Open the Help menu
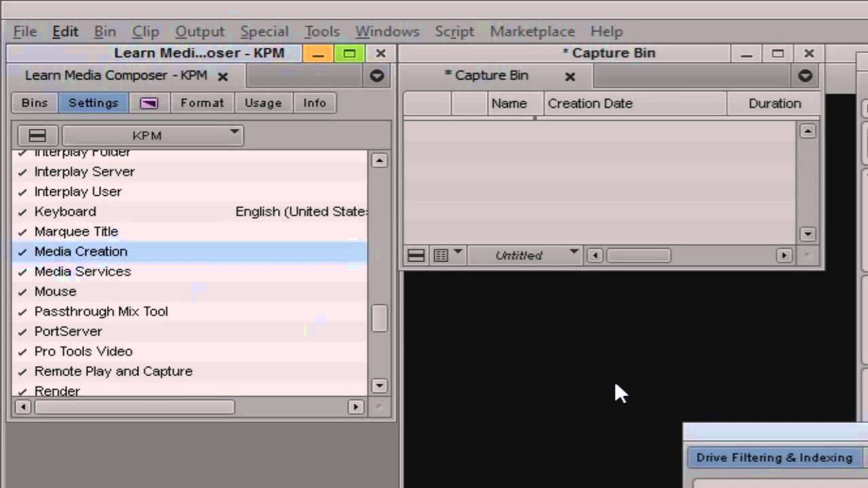 coord(606,31)
